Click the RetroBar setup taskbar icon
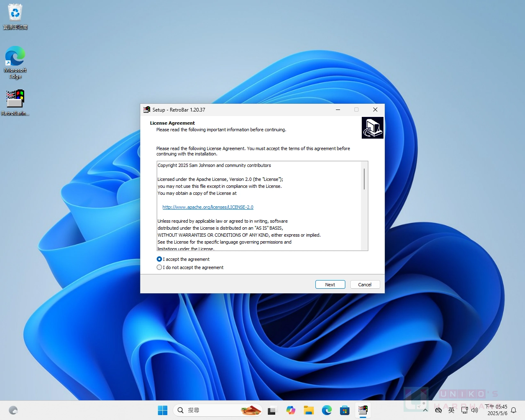The width and height of the screenshot is (525, 420). (363, 410)
